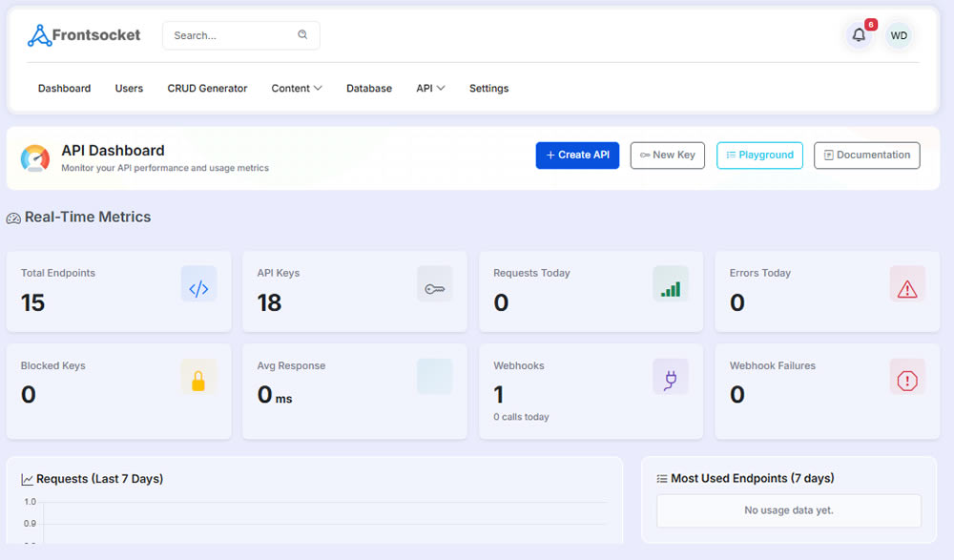The width and height of the screenshot is (954, 560).
Task: Click the Frontsocket logo icon
Action: [39, 36]
